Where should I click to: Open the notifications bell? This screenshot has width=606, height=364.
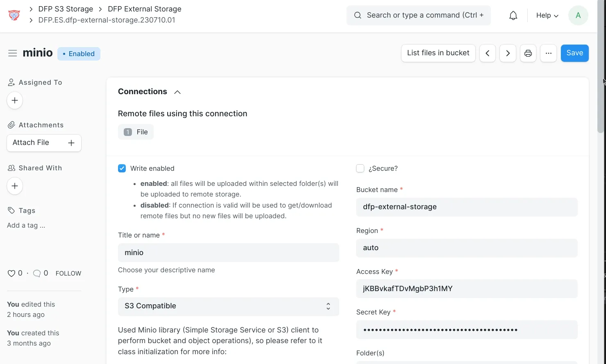[513, 16]
